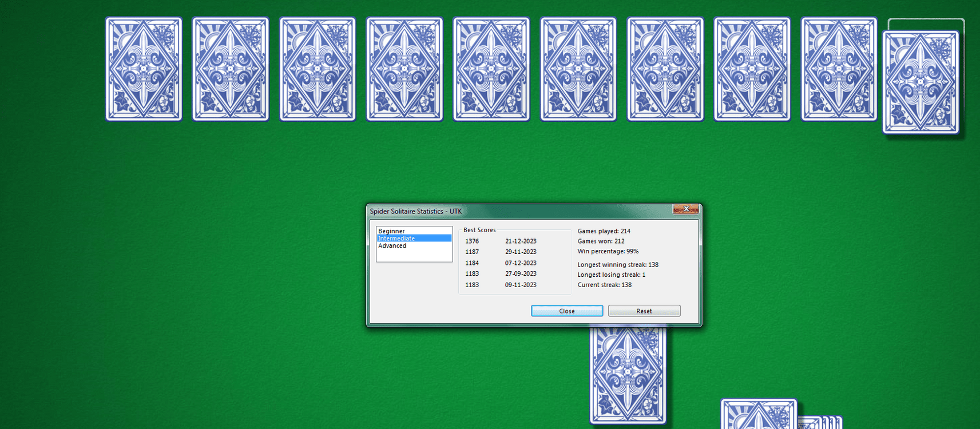The image size is (980, 429).
Task: Click the top best score 1376 entry
Action: coord(472,241)
